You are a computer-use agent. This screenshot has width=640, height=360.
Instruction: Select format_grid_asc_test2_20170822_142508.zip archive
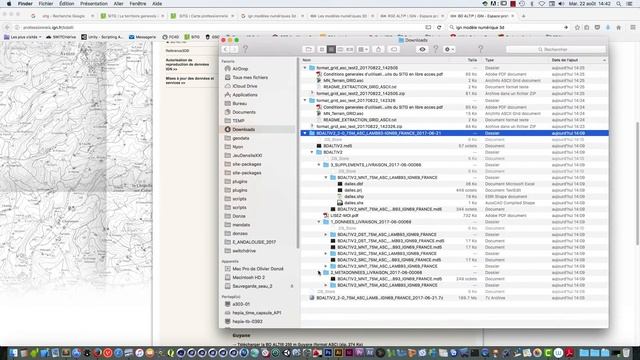[x=359, y=93]
